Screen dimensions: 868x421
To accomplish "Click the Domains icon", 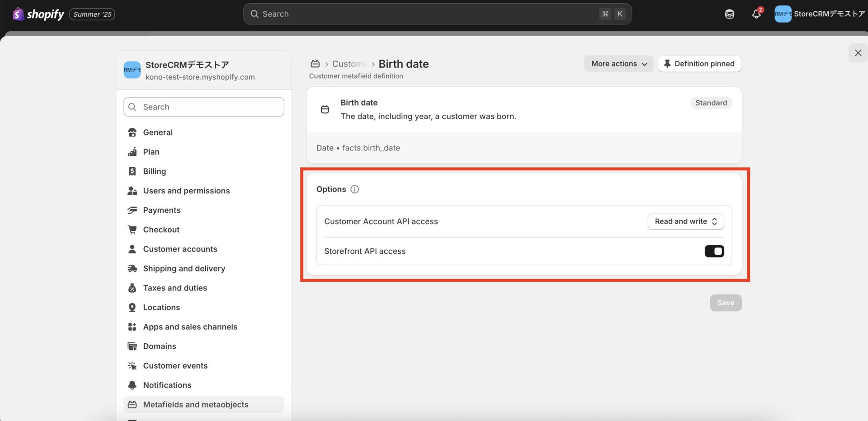I will click(x=132, y=346).
